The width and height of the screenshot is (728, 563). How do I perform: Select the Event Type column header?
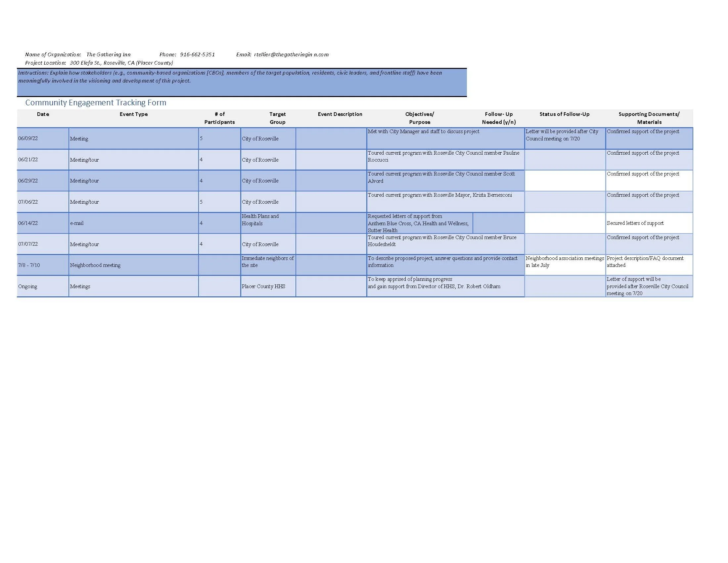134,114
